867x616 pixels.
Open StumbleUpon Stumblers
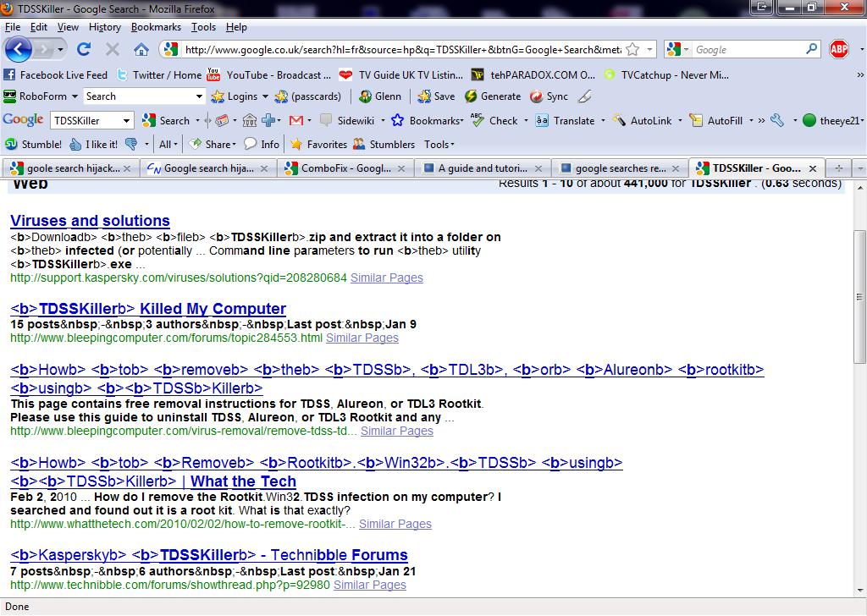(384, 144)
